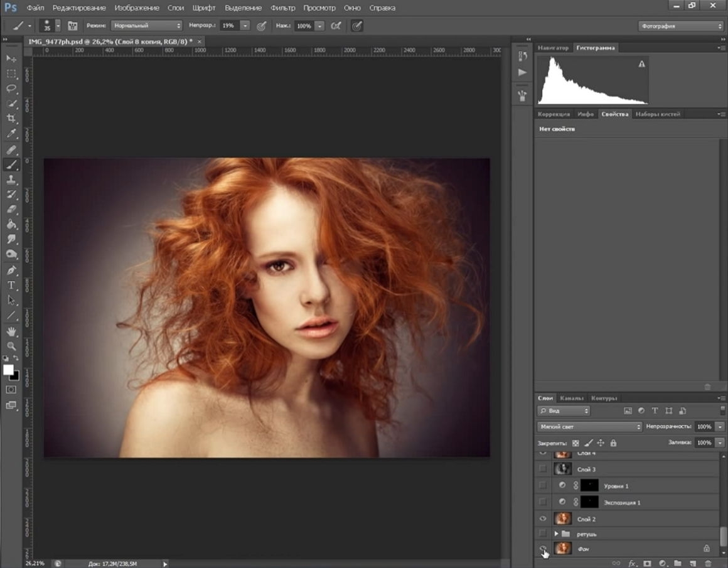Viewport: 728px width, 568px height.
Task: Toggle pressure for opacity icon
Action: point(262,26)
